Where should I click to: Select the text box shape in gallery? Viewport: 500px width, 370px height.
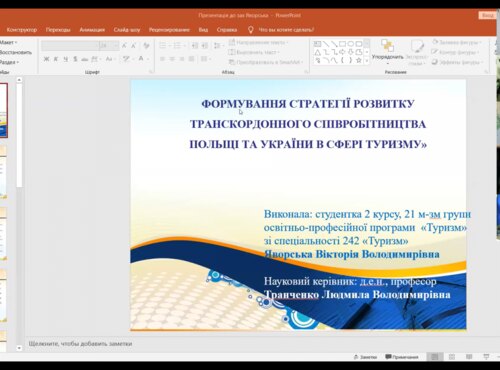318,44
